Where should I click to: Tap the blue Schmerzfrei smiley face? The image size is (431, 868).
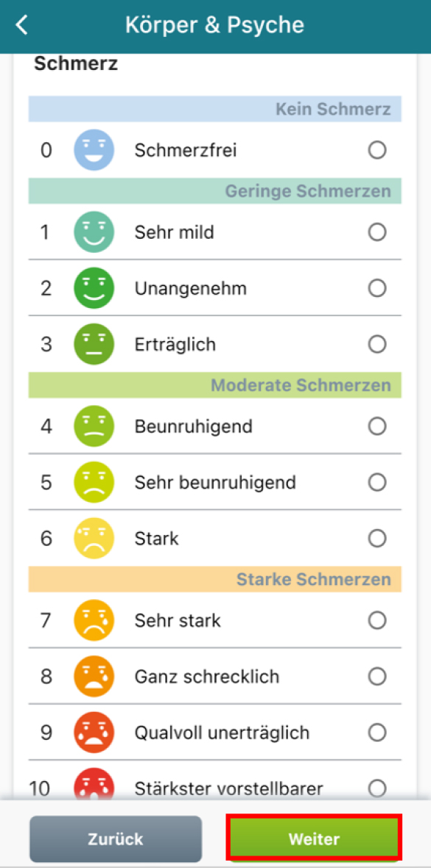click(94, 150)
